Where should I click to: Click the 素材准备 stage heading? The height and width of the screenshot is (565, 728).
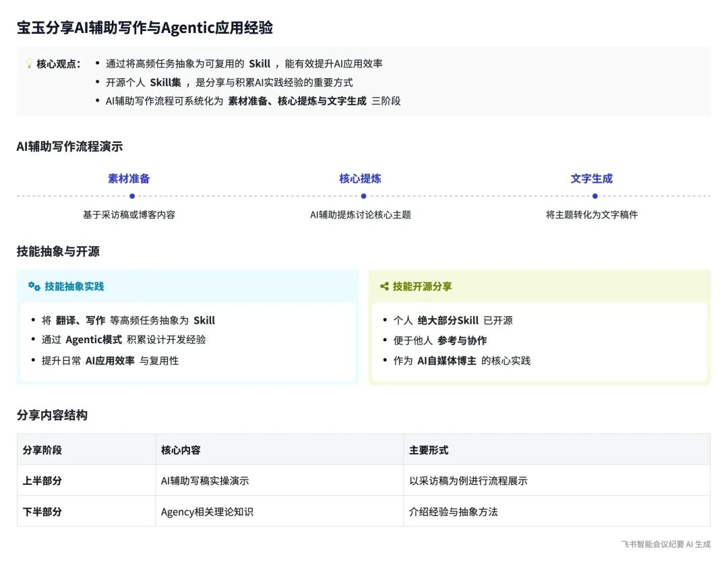click(129, 179)
